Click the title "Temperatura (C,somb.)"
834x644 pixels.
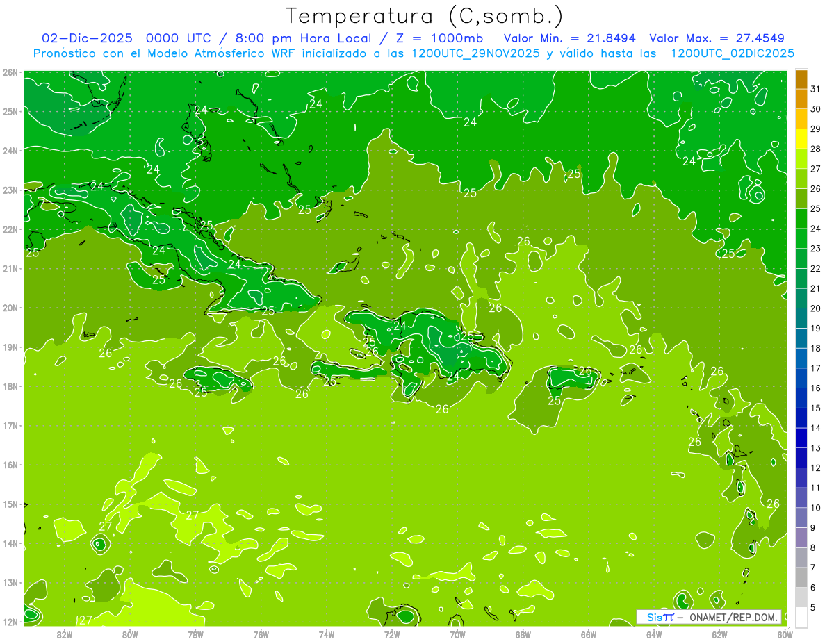pyautogui.click(x=424, y=16)
